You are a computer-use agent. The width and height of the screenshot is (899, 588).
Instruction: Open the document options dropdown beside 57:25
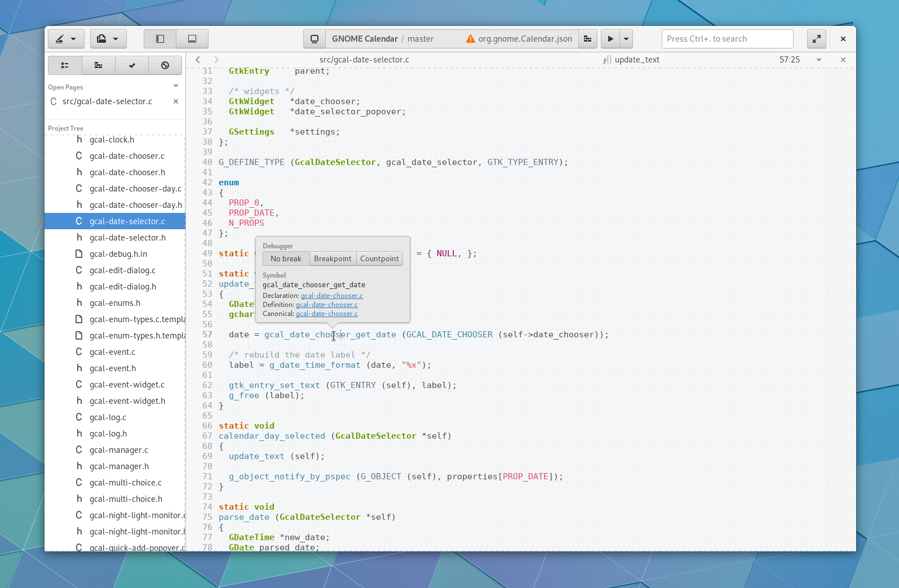818,60
